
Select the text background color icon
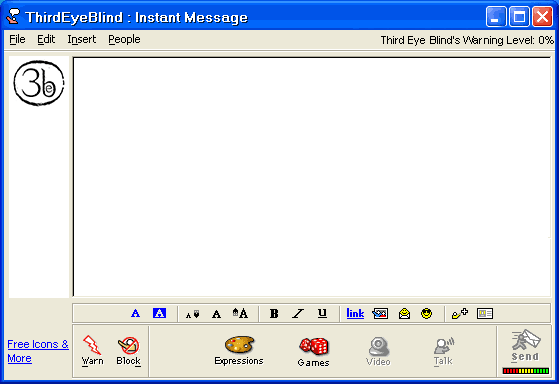point(159,313)
